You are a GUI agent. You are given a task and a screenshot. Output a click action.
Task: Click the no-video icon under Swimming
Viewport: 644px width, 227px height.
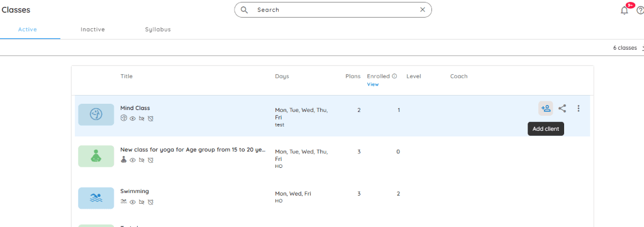point(142,202)
